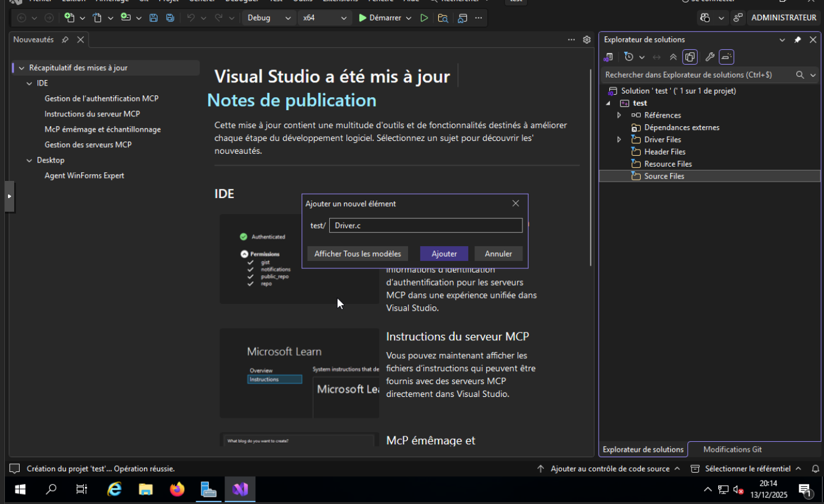The width and height of the screenshot is (824, 504).
Task: Toggle Preview Selected Items in Solution Explorer
Action: [727, 57]
